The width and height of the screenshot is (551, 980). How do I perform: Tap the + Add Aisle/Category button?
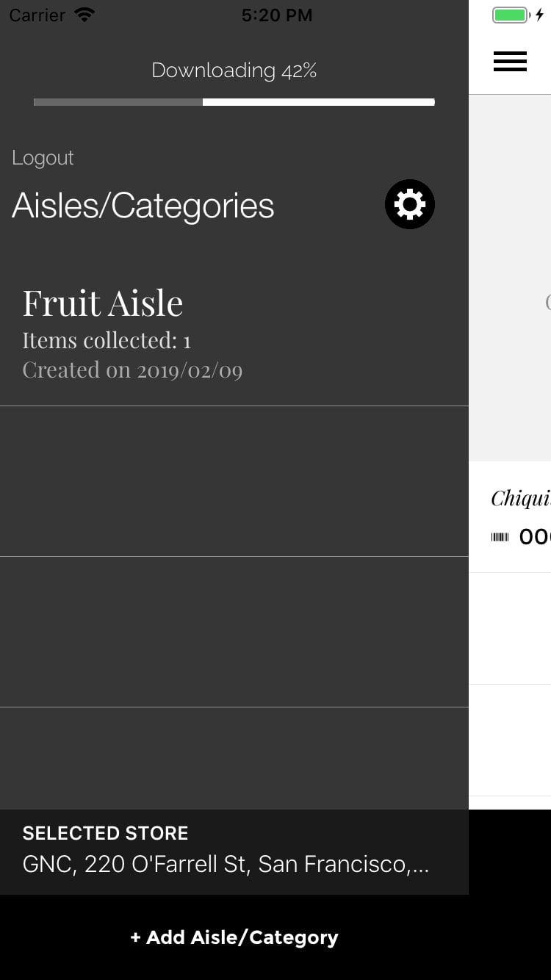pos(234,937)
